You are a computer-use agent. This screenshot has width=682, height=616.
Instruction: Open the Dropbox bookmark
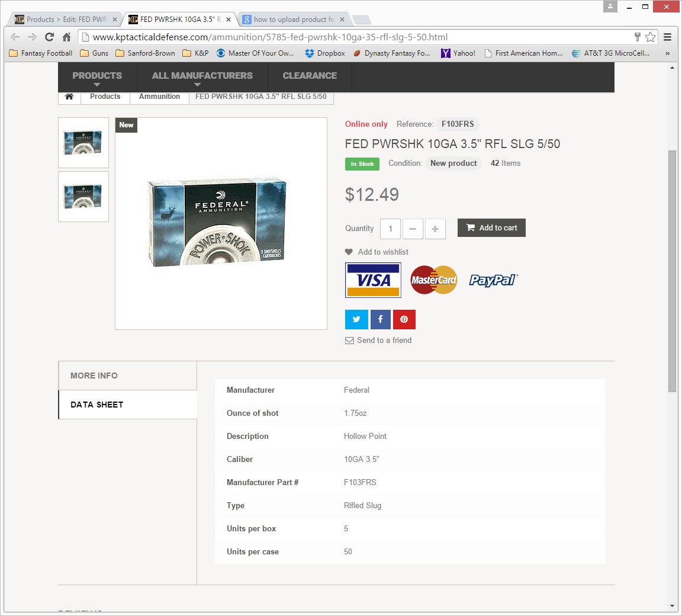click(x=325, y=53)
